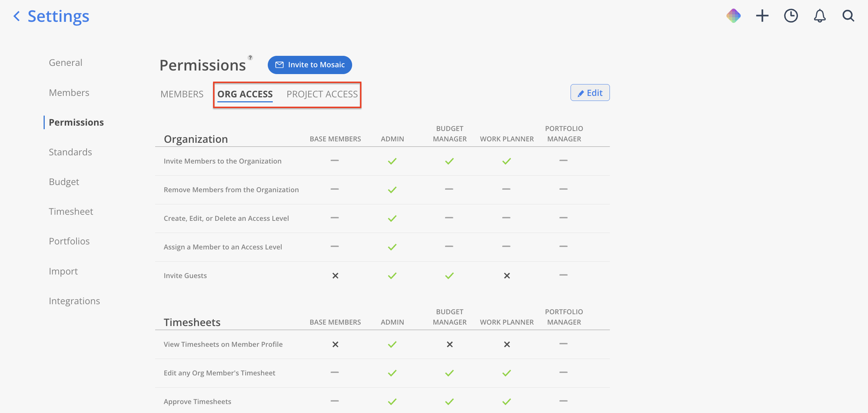
Task: Click Work Planner checkmark for Edit any Org Member's Timesheet
Action: click(x=507, y=373)
